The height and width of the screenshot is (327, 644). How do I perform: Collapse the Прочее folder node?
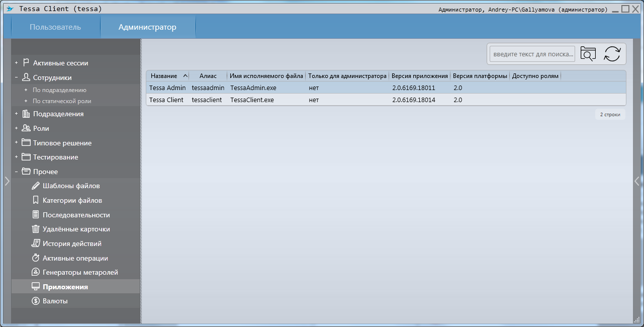click(16, 172)
